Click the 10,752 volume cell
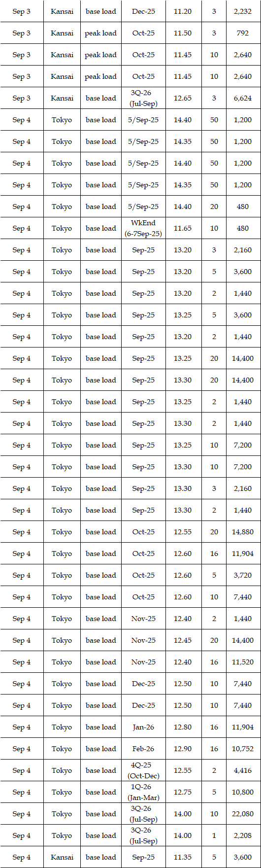The height and width of the screenshot is (868, 261). (243, 749)
